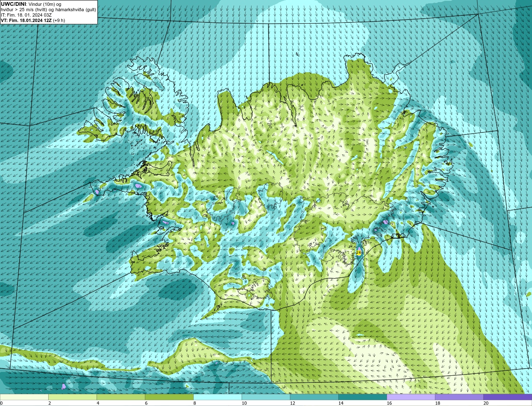532x406 pixels.
Task: Click the legend scale label '4'
Action: click(x=98, y=403)
